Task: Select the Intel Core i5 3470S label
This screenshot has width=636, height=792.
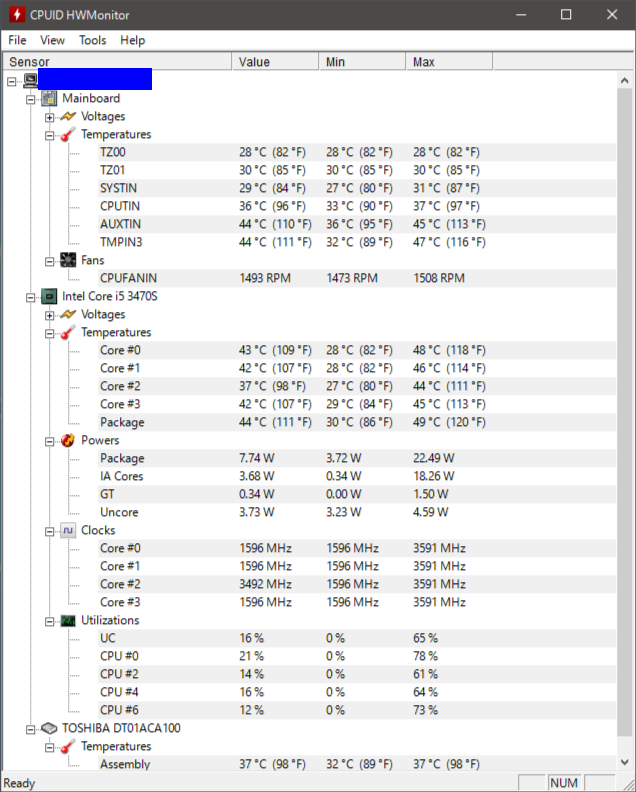Action: 110,296
